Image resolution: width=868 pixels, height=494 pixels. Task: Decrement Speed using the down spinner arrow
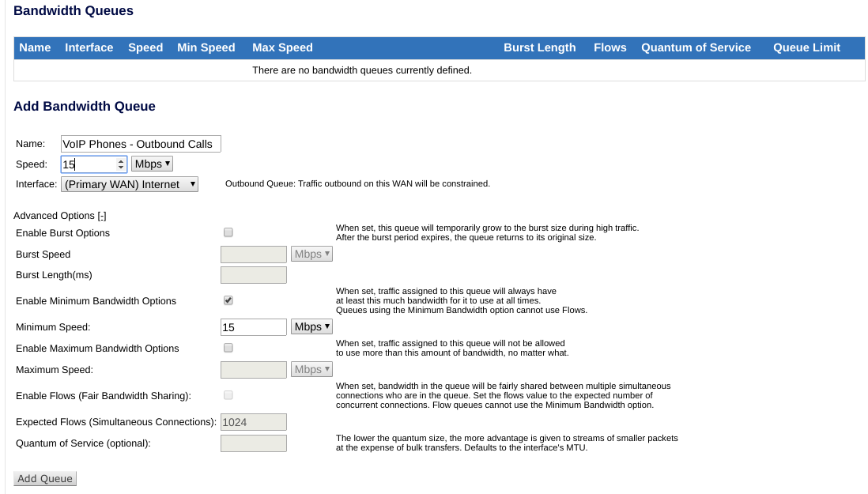pyautogui.click(x=123, y=167)
